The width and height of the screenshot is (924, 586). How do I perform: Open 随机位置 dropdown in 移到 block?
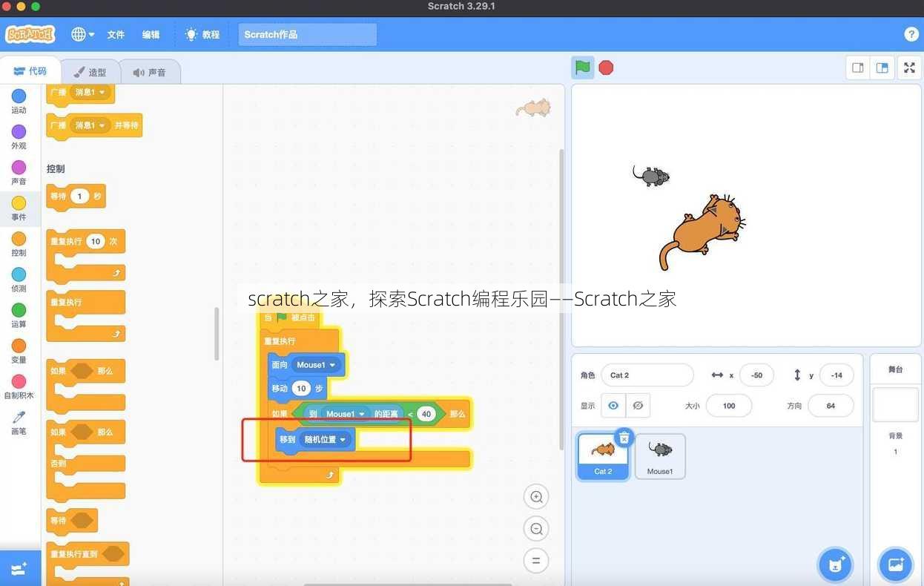click(x=325, y=439)
